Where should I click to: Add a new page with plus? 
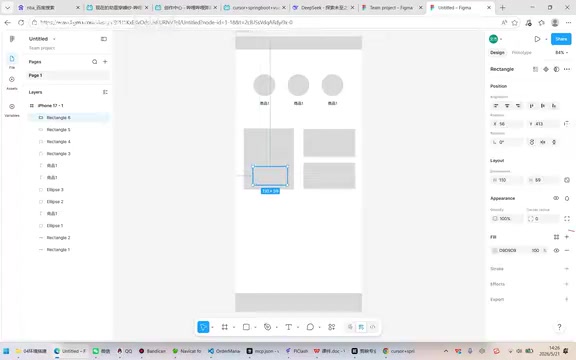click(x=105, y=62)
